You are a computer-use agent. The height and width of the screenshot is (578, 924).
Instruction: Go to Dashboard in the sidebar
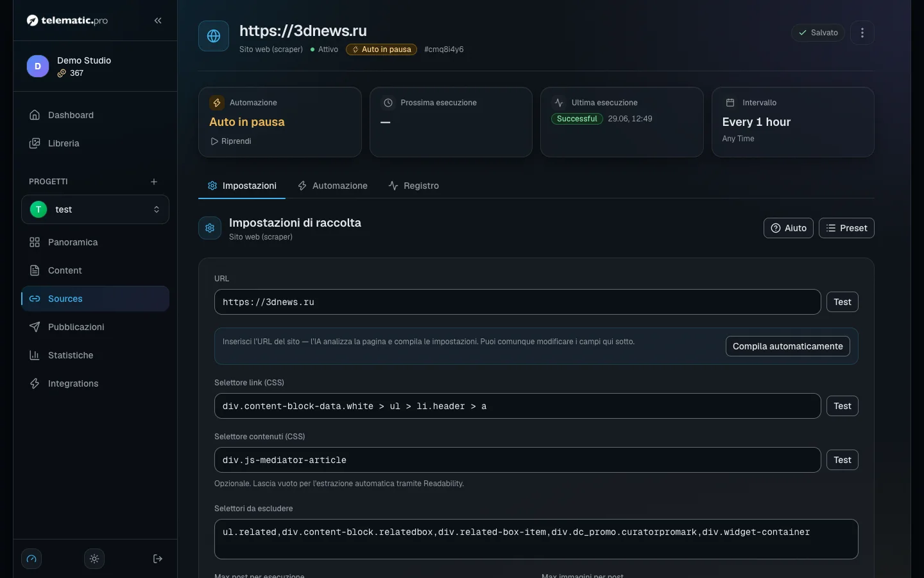point(95,115)
